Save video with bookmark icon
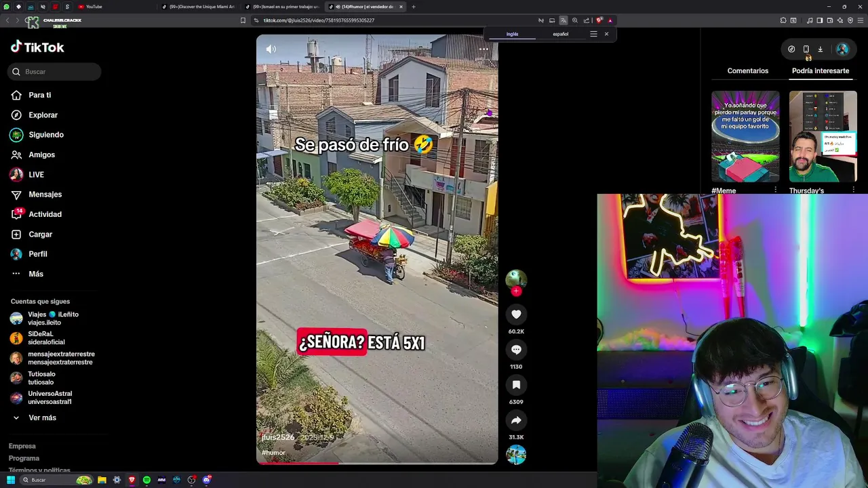The width and height of the screenshot is (868, 488). tap(516, 385)
